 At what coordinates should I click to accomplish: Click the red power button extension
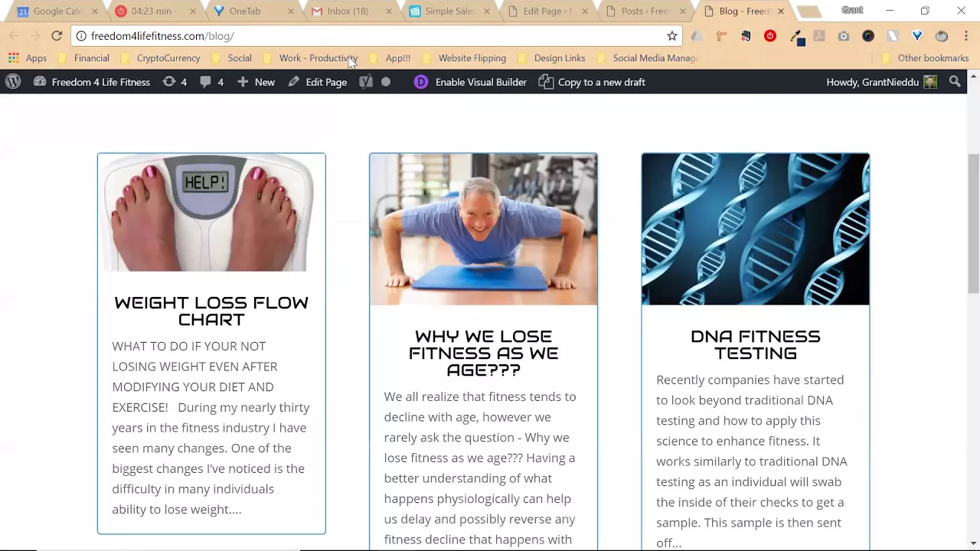[770, 36]
